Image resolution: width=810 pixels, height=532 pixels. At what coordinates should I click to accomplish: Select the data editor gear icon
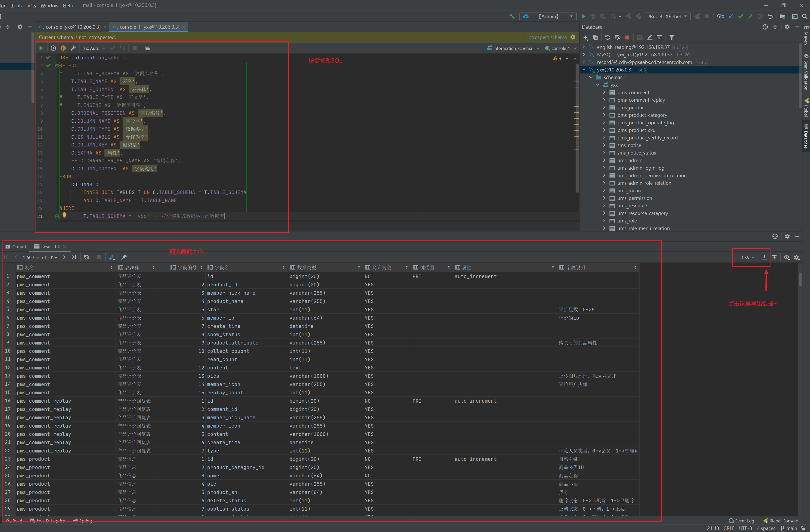click(x=797, y=258)
